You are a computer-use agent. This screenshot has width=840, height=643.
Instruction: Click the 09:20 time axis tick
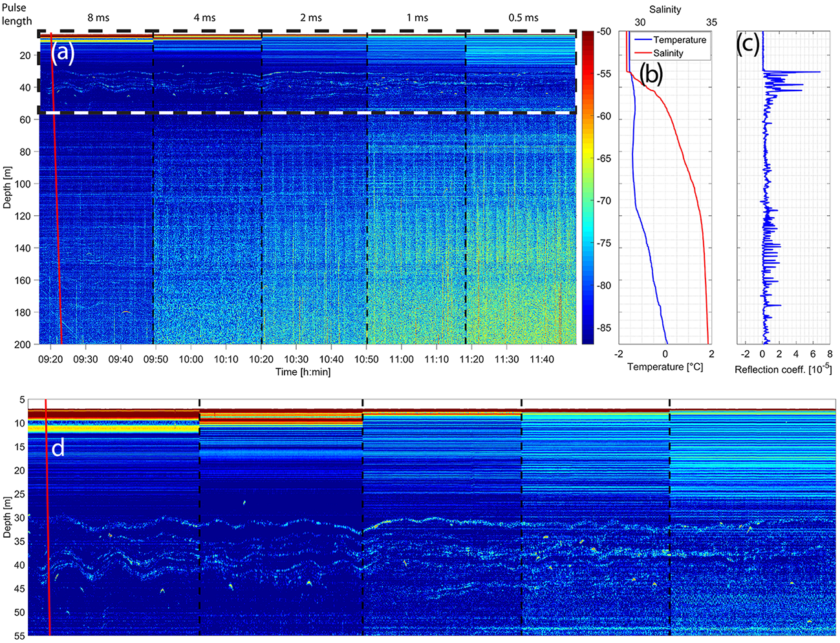pos(50,359)
